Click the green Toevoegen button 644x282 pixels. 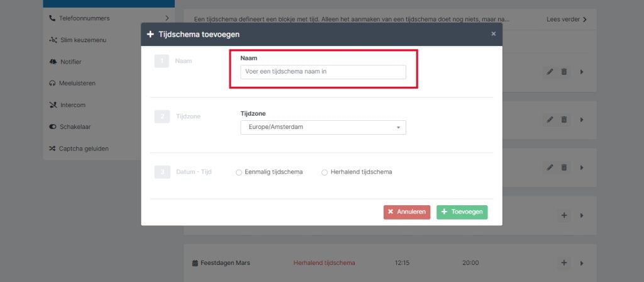[462, 212]
